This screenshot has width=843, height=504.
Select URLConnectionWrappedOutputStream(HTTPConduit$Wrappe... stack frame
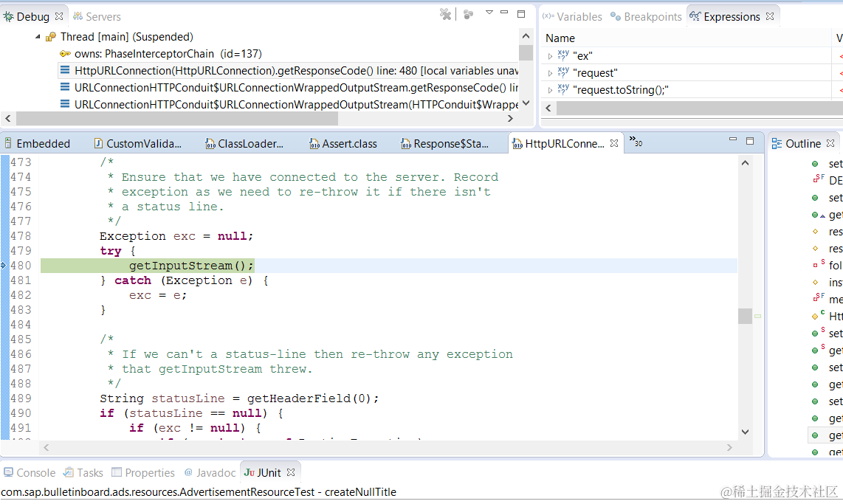(296, 104)
